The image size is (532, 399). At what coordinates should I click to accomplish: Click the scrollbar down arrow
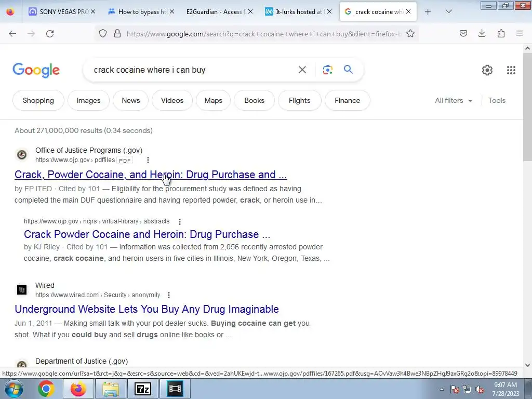coord(527,365)
